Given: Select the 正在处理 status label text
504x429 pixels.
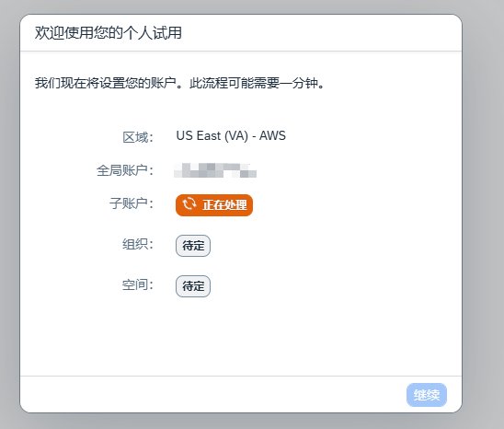Looking at the screenshot, I should click(224, 204).
